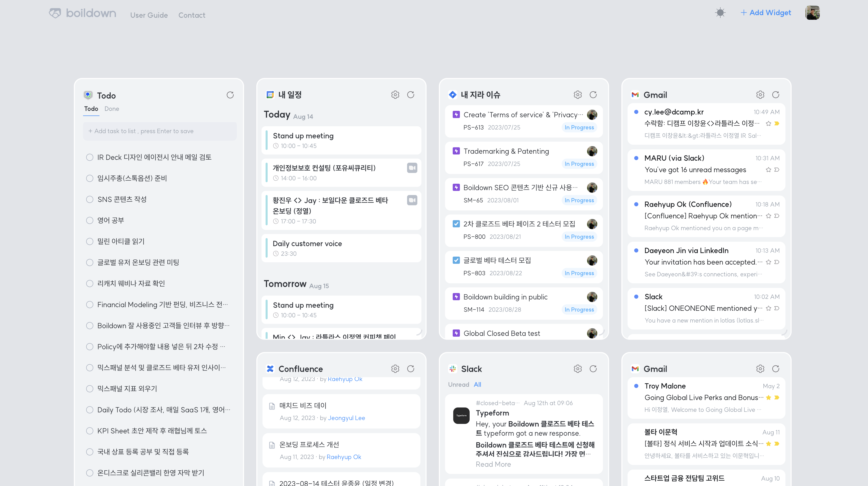Tick KPI Sheet 초안 제작 task
This screenshot has height=486, width=868.
(90, 431)
